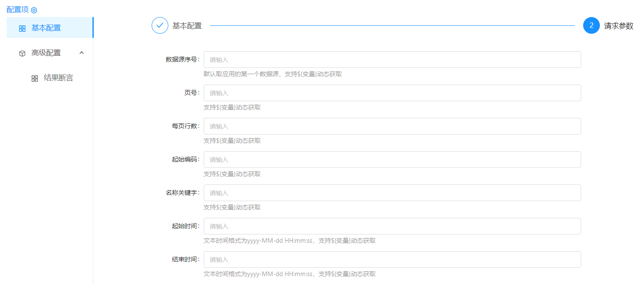
Task: Open the 结果断言 sidebar submenu item
Action: click(58, 78)
